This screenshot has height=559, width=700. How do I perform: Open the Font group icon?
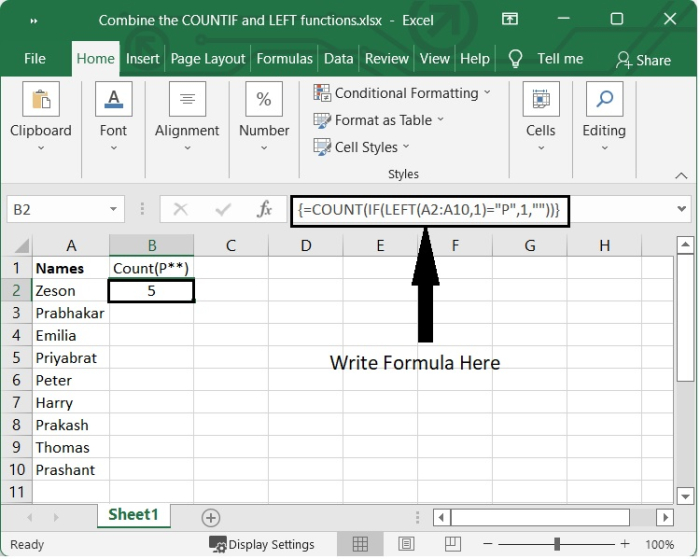pyautogui.click(x=113, y=99)
